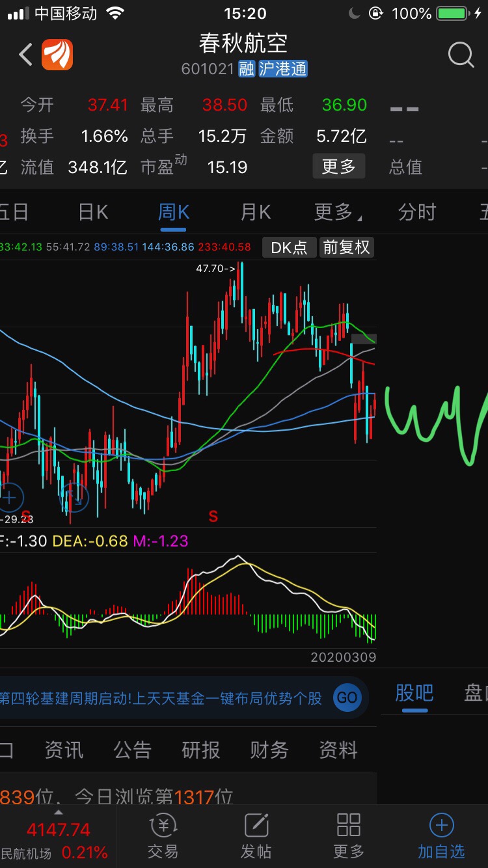
Task: Open the 公告 tab
Action: click(132, 750)
